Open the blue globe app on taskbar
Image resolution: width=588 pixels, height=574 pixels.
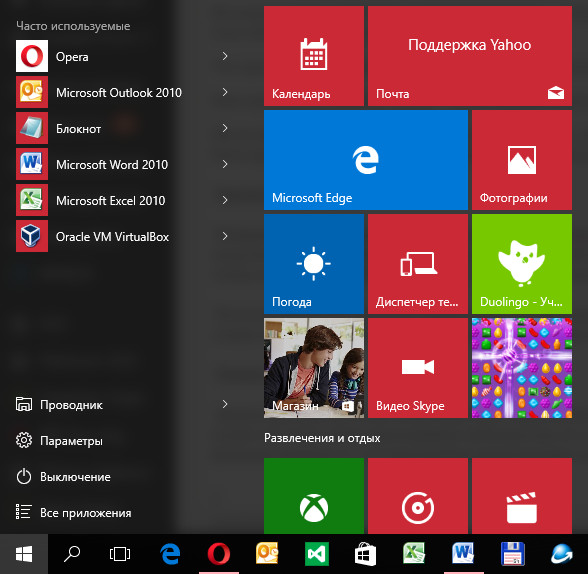(561, 554)
